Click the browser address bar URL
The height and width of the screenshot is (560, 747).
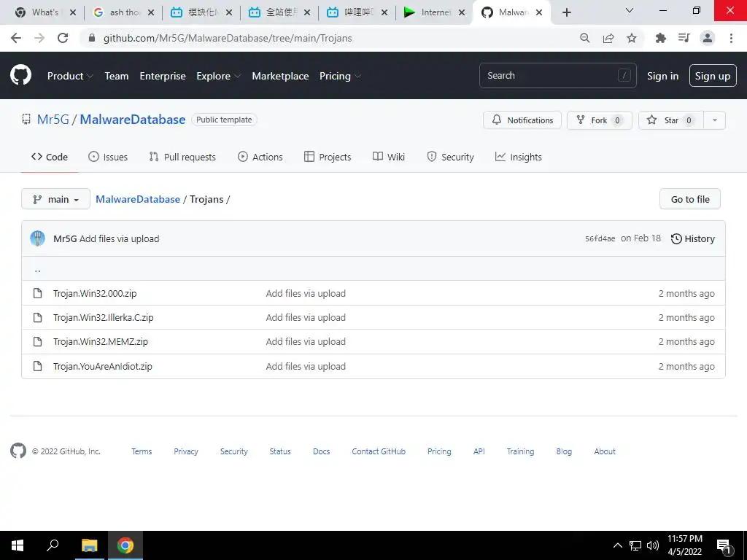pyautogui.click(x=228, y=38)
